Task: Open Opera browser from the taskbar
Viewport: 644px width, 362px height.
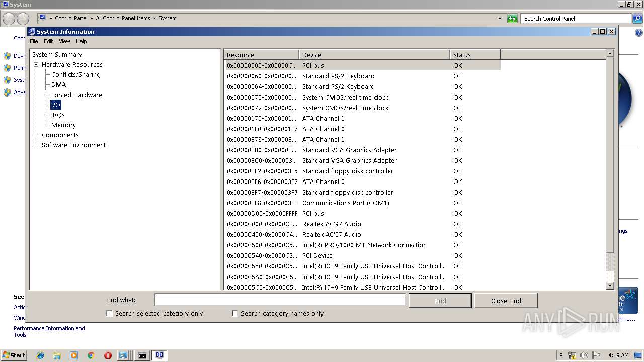Action: pyautogui.click(x=108, y=355)
